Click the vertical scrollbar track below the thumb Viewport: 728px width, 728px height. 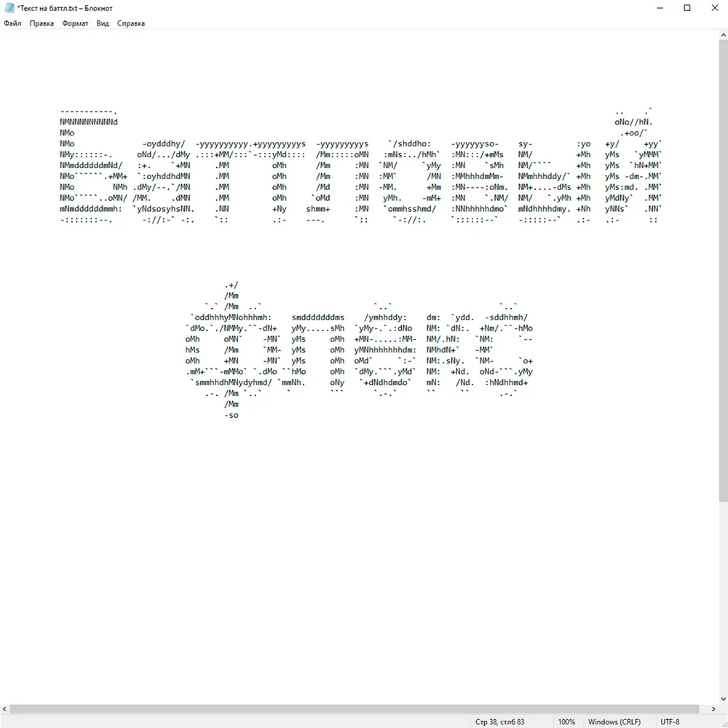tap(724, 598)
